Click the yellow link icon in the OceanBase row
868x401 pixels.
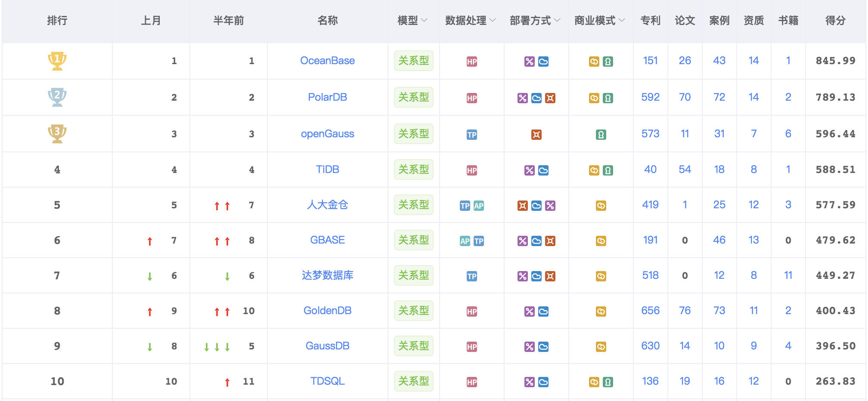point(594,62)
